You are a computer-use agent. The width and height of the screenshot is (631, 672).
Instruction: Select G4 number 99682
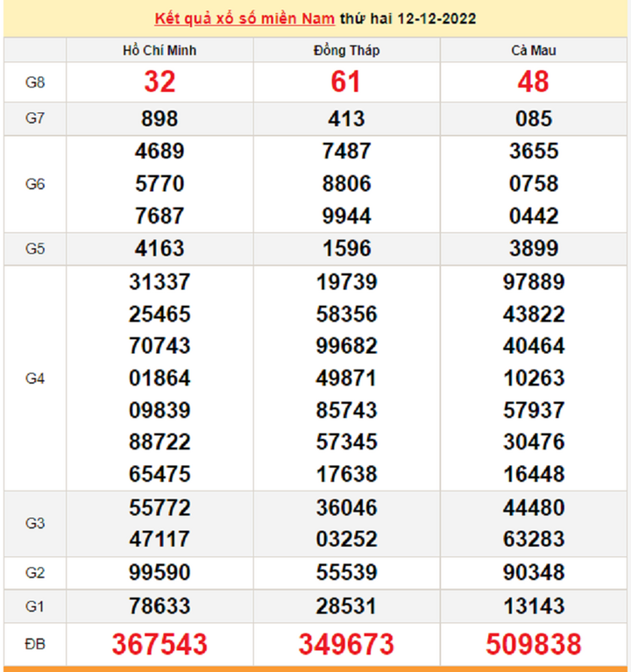[x=346, y=346]
